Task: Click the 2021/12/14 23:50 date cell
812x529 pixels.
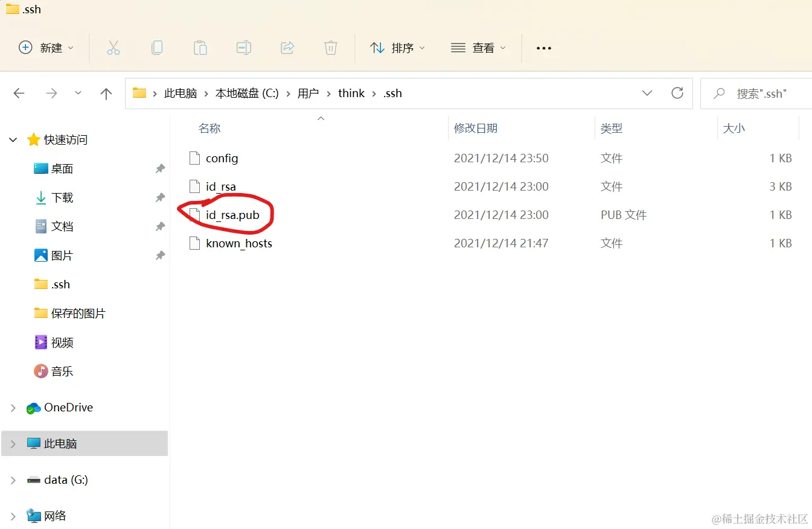Action: (501, 158)
